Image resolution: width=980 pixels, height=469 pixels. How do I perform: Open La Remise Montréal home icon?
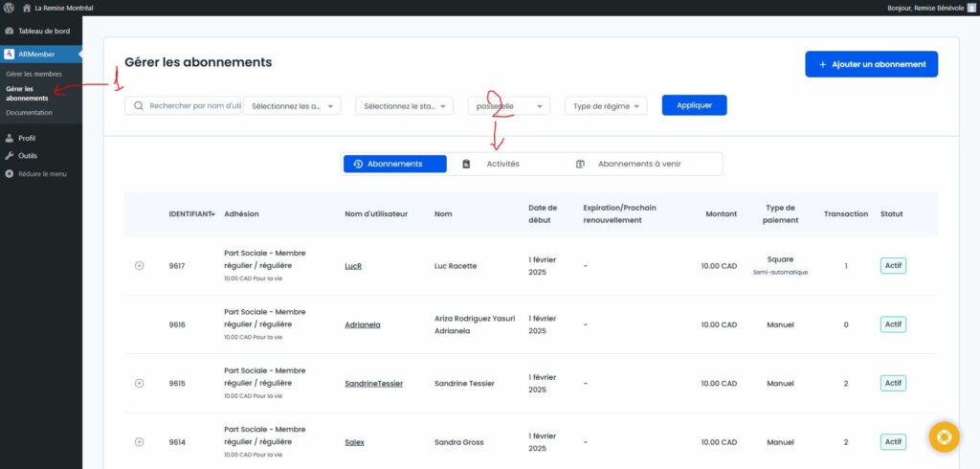(x=27, y=8)
